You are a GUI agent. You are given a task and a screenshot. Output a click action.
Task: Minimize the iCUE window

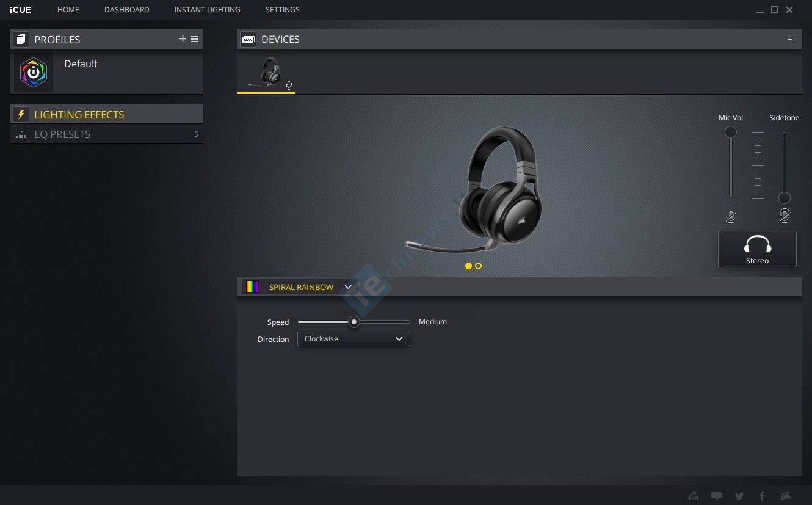pos(760,10)
